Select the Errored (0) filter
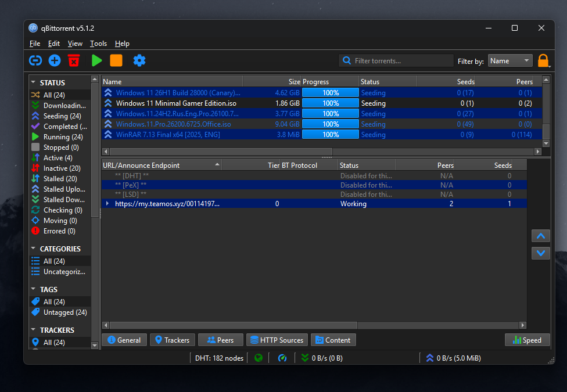The height and width of the screenshot is (392, 567). (x=60, y=231)
